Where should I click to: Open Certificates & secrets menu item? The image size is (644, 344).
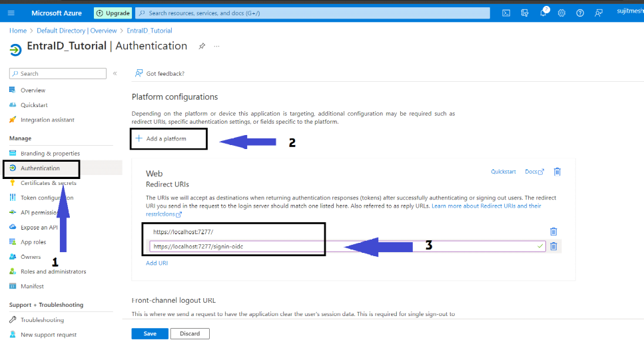point(48,183)
